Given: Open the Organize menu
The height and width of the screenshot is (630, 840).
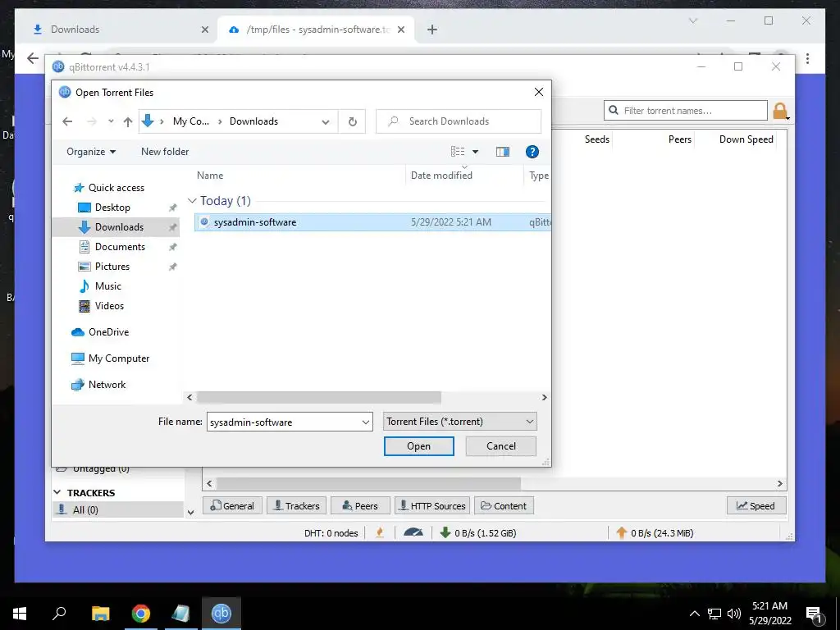Looking at the screenshot, I should click(x=91, y=152).
